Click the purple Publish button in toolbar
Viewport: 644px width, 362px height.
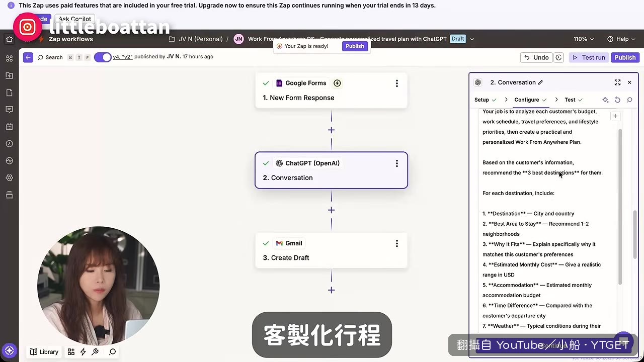(625, 57)
